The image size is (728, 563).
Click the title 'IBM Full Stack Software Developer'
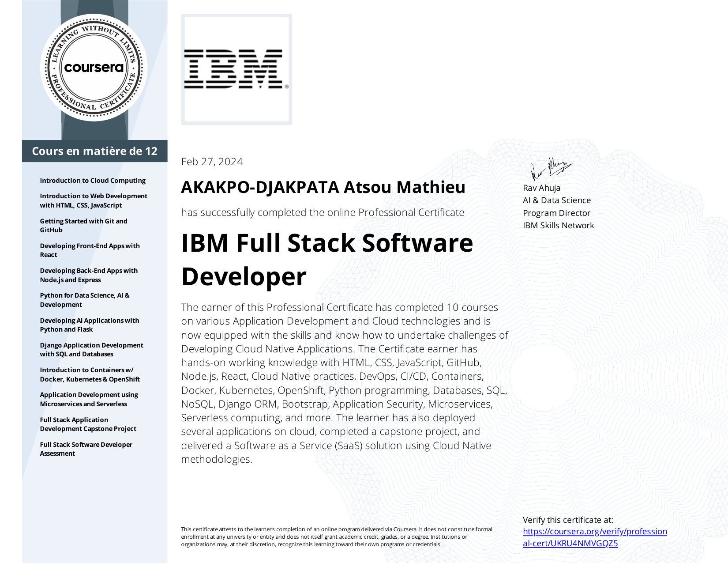(x=327, y=260)
